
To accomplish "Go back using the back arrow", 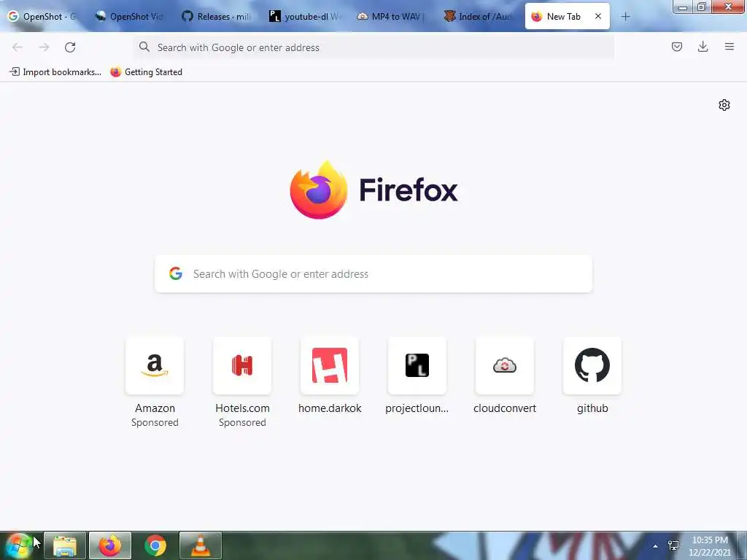I will point(18,47).
